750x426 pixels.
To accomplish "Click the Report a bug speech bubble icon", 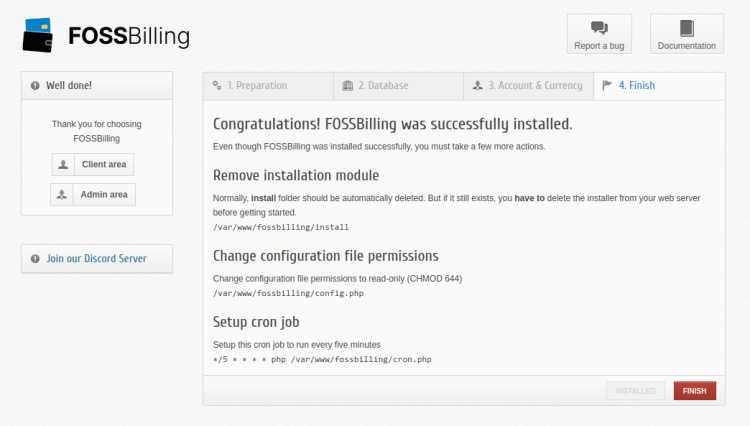I will click(x=599, y=28).
